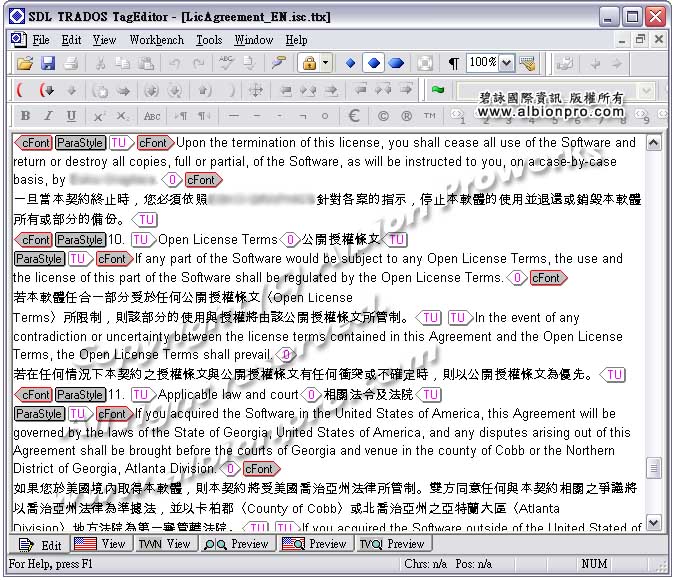Redo the last undone action

coord(198,63)
